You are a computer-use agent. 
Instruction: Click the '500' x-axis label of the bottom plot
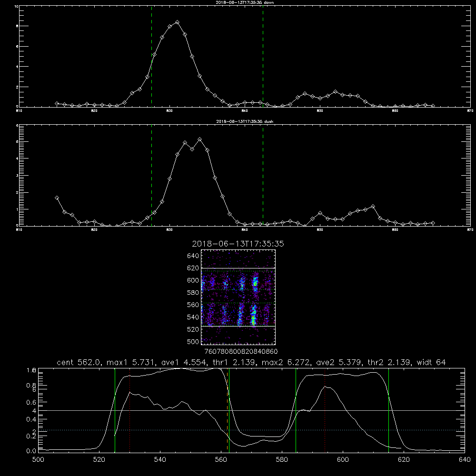coord(38,460)
